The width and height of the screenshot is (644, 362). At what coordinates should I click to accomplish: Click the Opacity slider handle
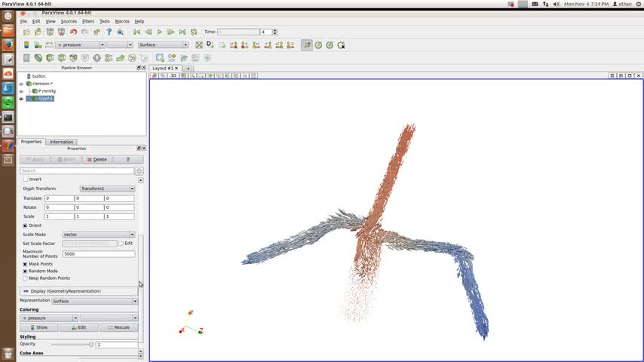coord(91,345)
